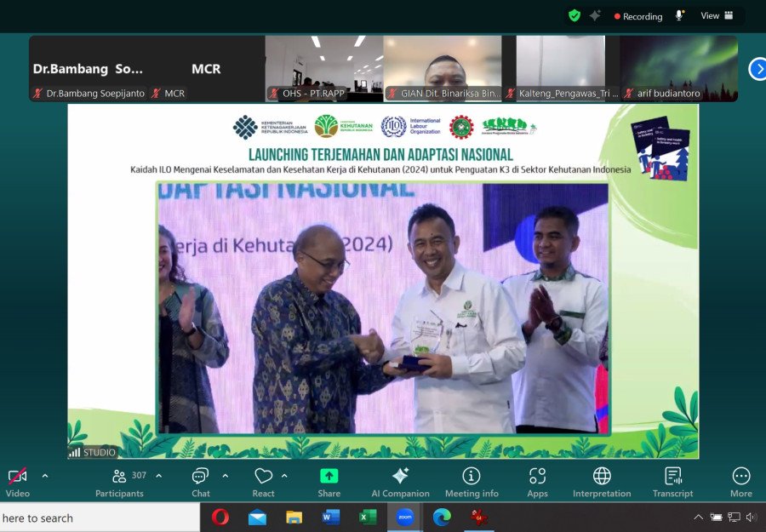This screenshot has width=766, height=532.
Task: Click muted mic icon on arif budiantoro label
Action: (629, 94)
